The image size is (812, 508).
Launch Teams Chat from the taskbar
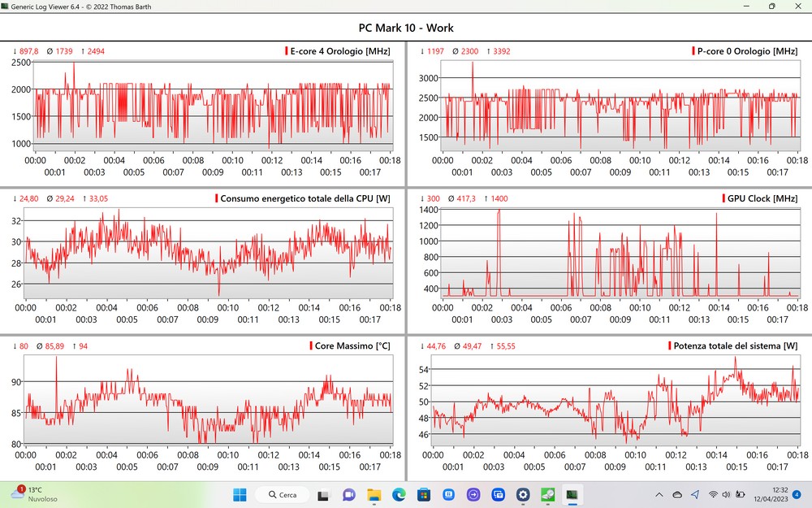[x=348, y=494]
